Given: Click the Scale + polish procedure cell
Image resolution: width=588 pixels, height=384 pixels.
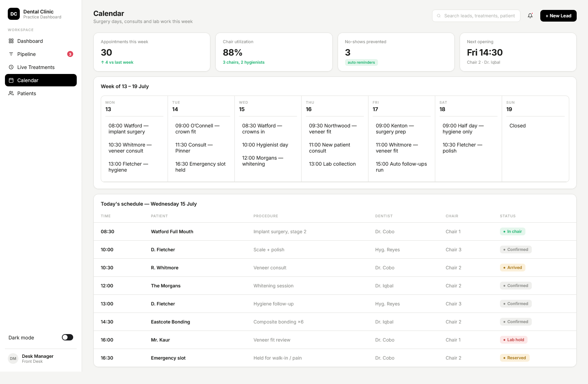Looking at the screenshot, I should [x=269, y=250].
